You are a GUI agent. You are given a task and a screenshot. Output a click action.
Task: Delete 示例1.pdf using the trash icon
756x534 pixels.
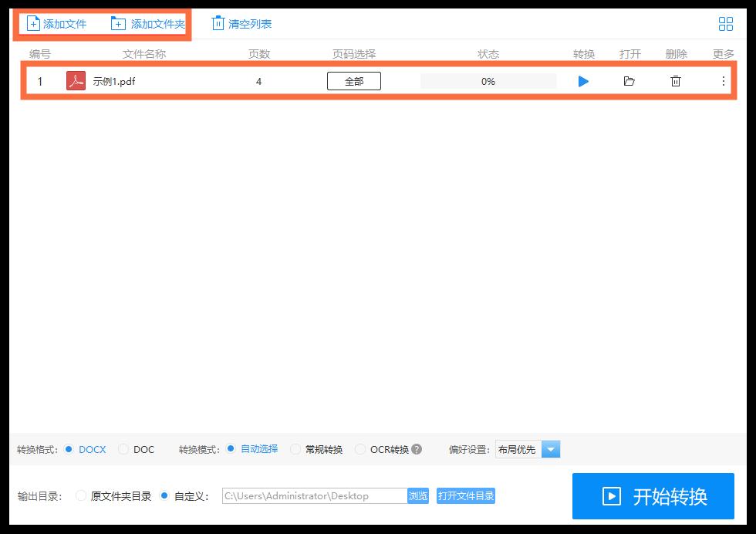click(x=676, y=81)
